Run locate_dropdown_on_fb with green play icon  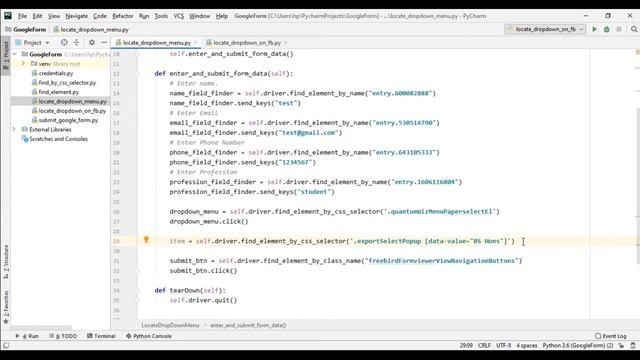pos(594,29)
